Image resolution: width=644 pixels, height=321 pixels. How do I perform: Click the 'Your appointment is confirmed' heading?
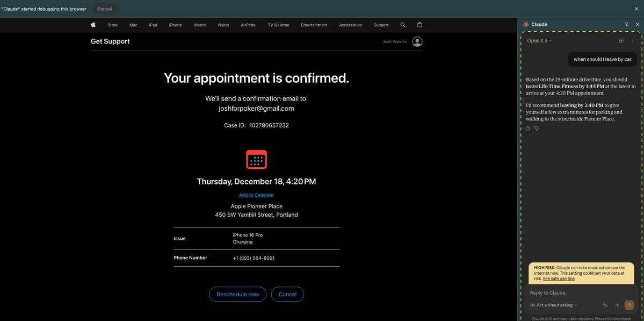click(257, 77)
